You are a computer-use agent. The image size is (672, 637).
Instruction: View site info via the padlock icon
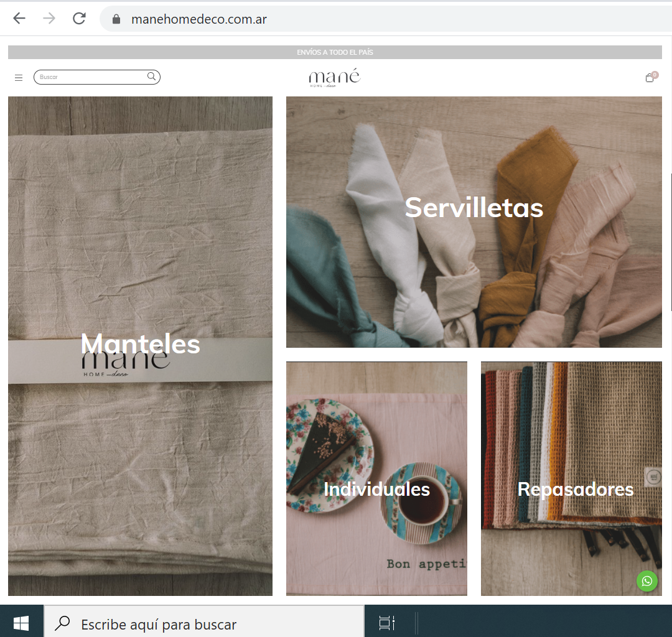tap(116, 19)
